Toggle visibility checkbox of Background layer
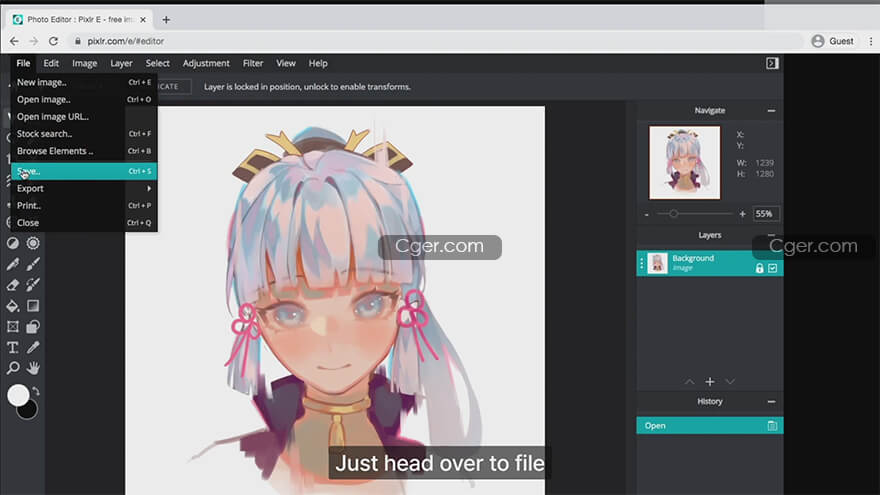 tap(772, 268)
